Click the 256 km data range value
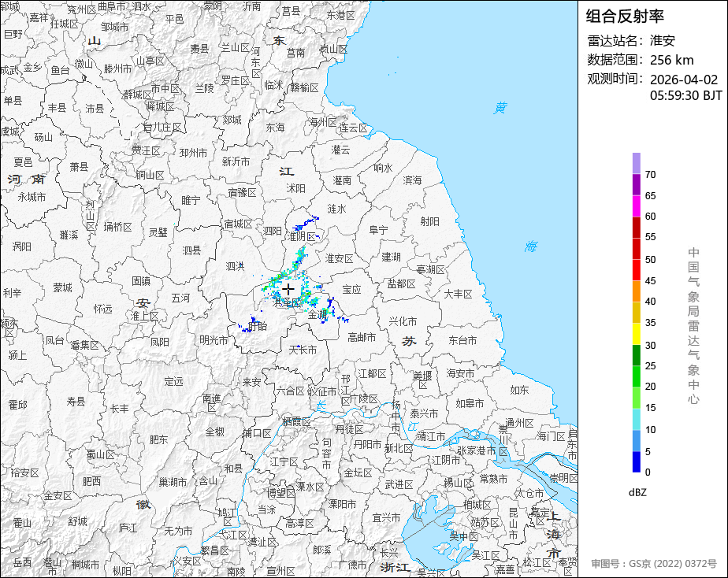The width and height of the screenshot is (728, 578). click(x=671, y=61)
